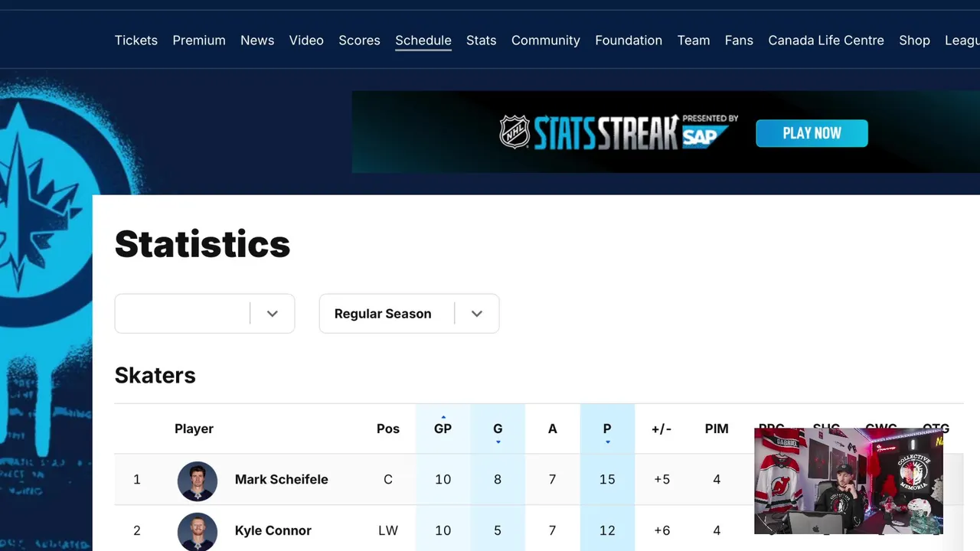Open the Schedule menu item
The width and height of the screenshot is (980, 551).
(x=423, y=41)
